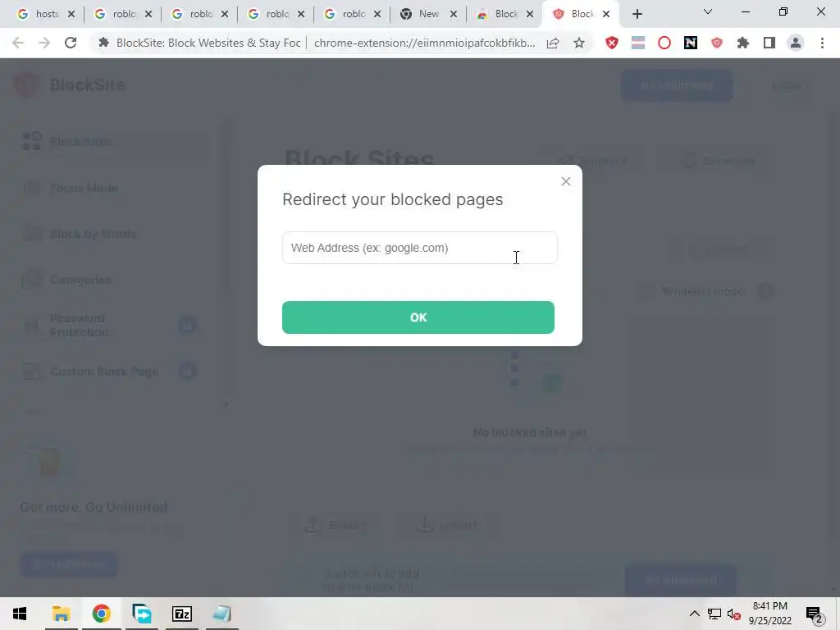Open the Extensions puzzle piece menu
840x630 pixels.
tap(743, 43)
